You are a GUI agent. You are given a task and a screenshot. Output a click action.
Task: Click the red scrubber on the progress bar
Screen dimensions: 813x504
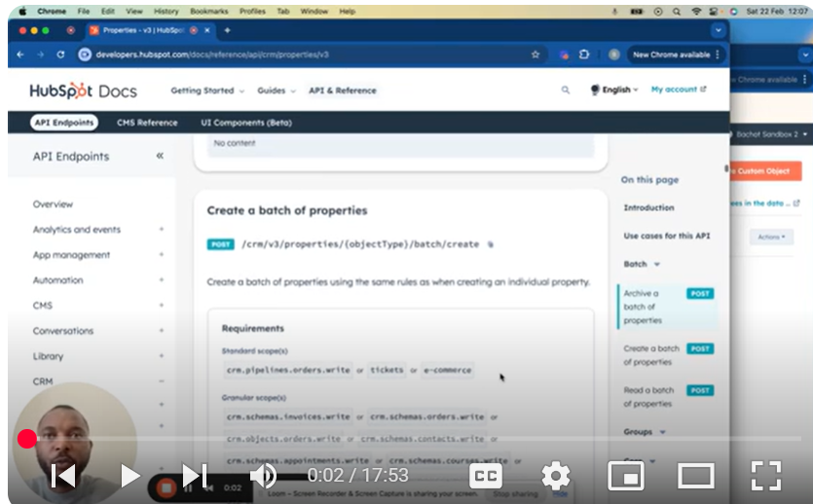coord(27,439)
